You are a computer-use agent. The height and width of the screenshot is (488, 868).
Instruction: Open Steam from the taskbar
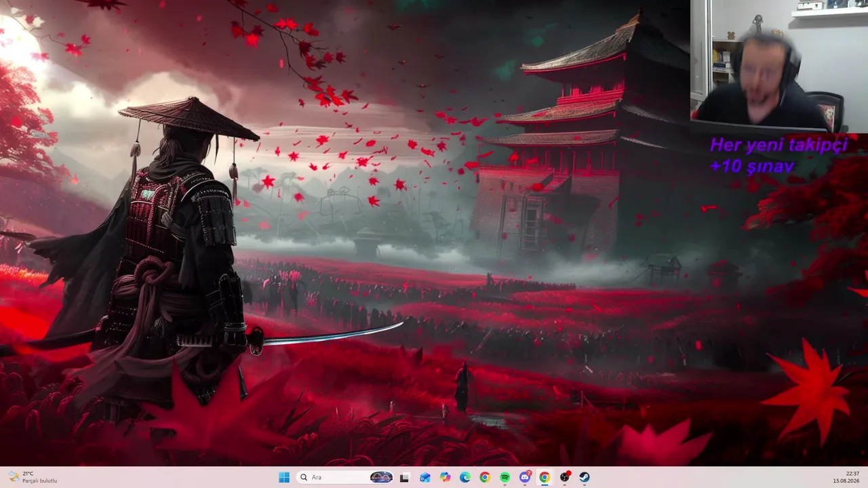pos(585,477)
